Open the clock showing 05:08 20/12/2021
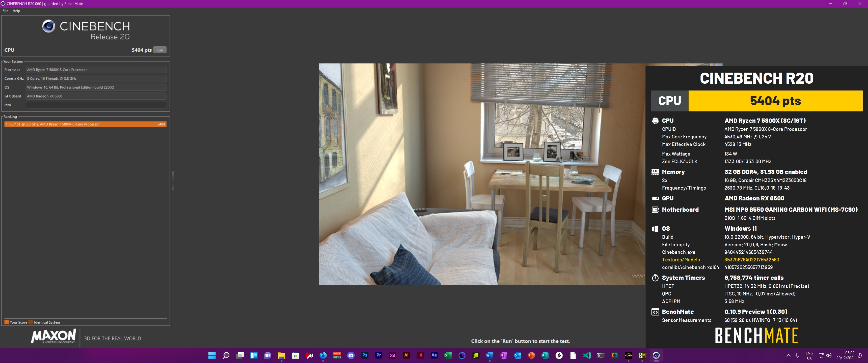The height and width of the screenshot is (363, 868). [846, 356]
